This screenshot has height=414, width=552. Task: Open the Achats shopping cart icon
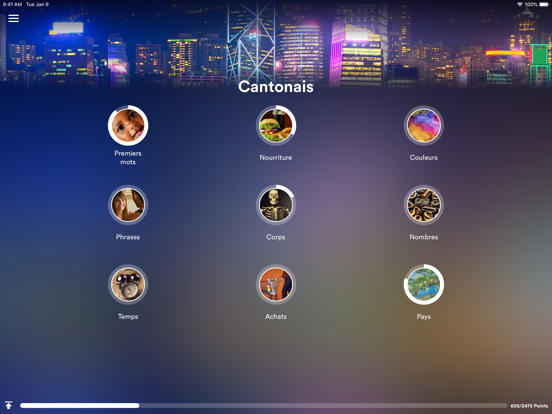click(276, 284)
